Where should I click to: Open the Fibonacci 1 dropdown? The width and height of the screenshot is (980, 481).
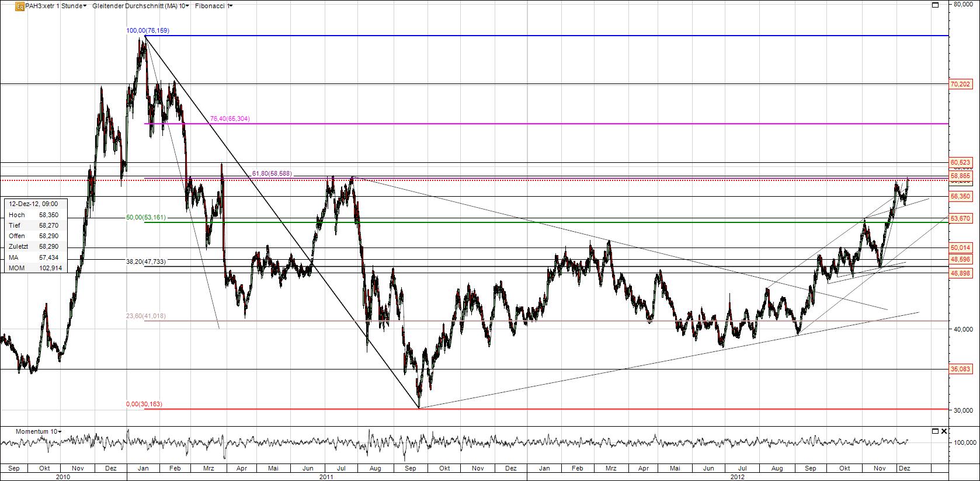[213, 6]
